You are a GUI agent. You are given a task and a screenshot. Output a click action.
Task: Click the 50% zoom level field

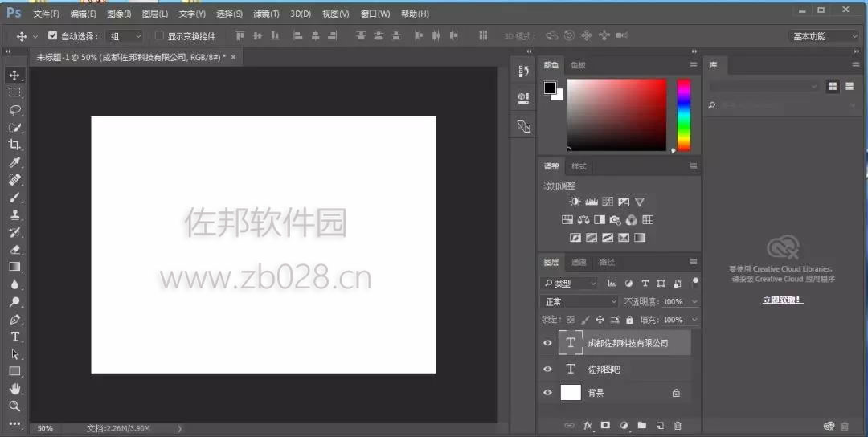click(x=45, y=428)
